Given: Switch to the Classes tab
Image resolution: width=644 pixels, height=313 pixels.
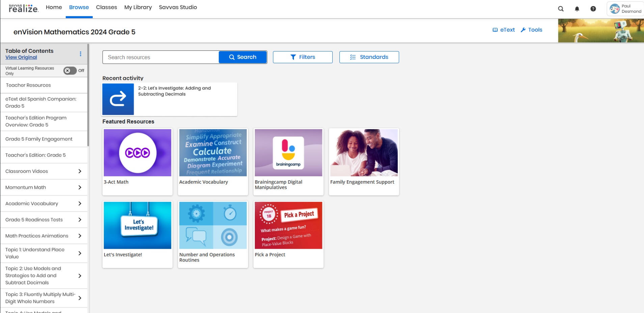Looking at the screenshot, I should (106, 7).
